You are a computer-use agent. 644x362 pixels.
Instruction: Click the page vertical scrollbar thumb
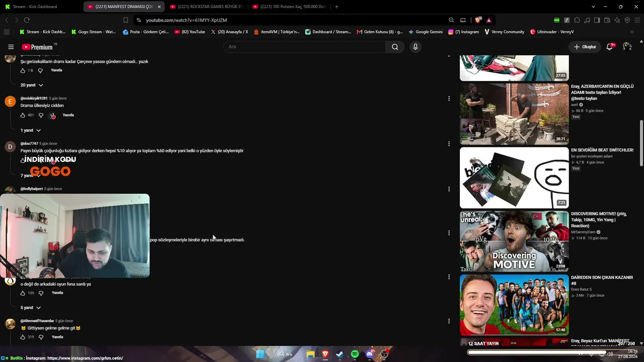pyautogui.click(x=641, y=143)
